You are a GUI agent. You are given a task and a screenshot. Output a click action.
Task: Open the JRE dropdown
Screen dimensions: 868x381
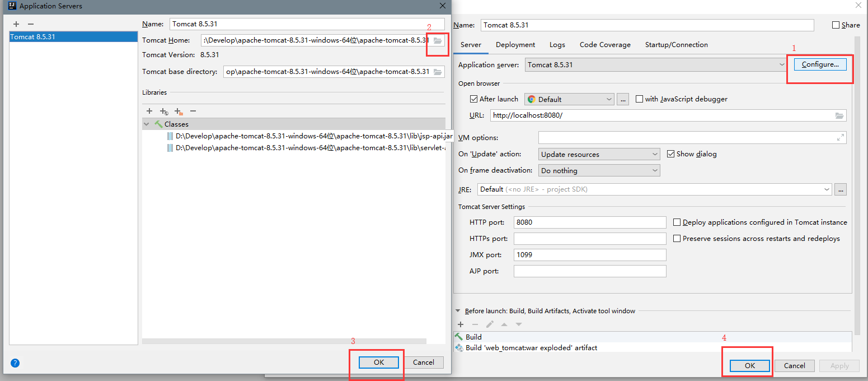point(655,189)
